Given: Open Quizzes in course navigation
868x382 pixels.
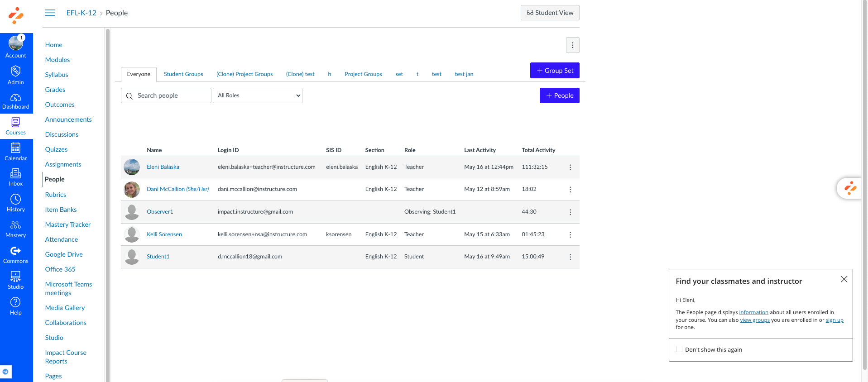Looking at the screenshot, I should pos(56,149).
